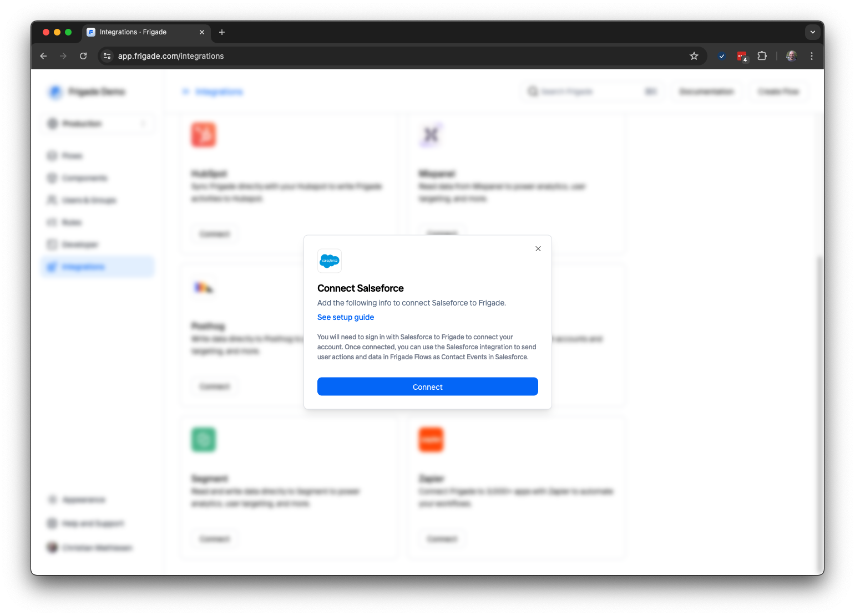Screen dimensions: 855x616
Task: Click the PostHog integration icon
Action: coord(204,287)
